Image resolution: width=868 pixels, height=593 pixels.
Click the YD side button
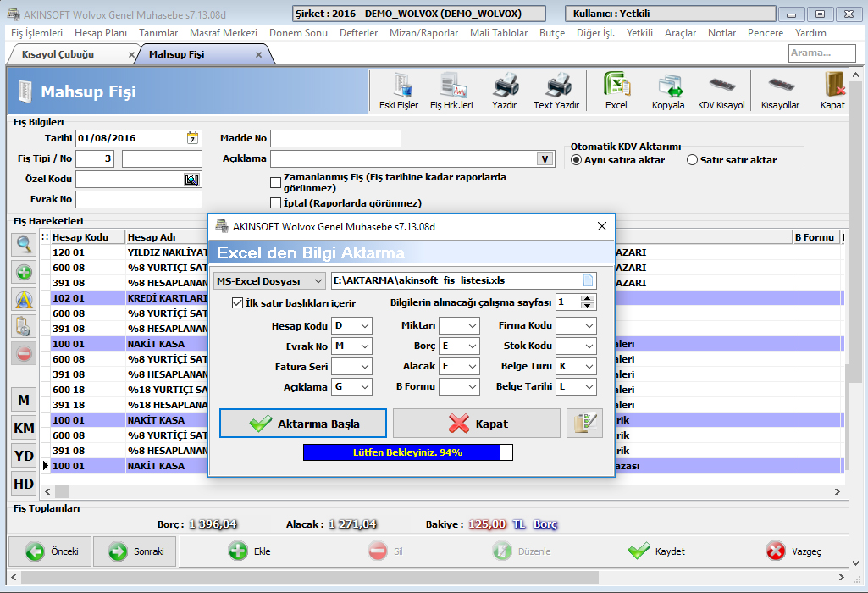click(x=24, y=456)
